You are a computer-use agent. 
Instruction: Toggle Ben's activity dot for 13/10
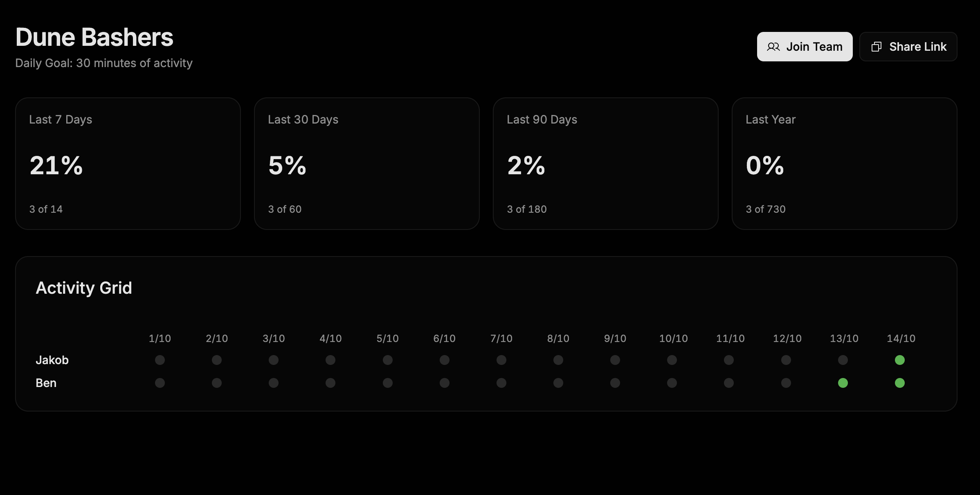click(843, 383)
